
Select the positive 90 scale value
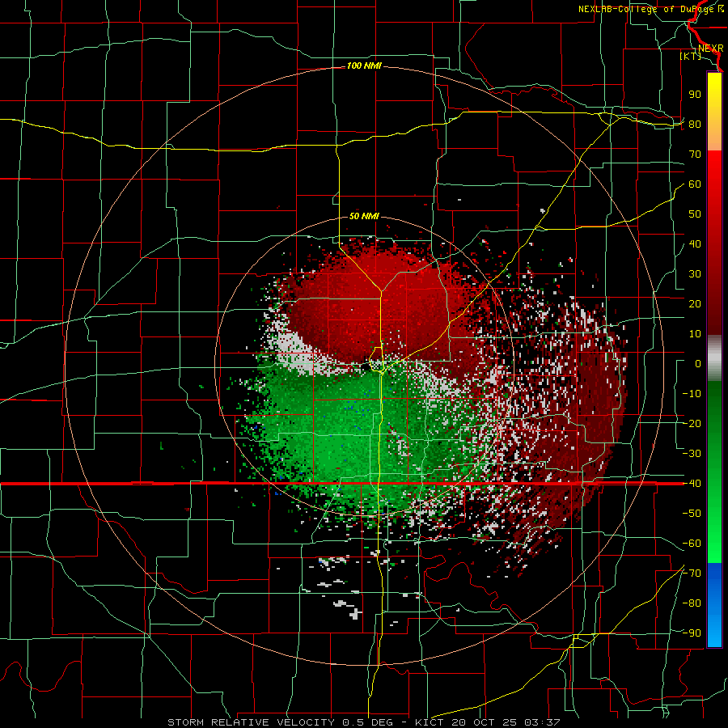695,95
